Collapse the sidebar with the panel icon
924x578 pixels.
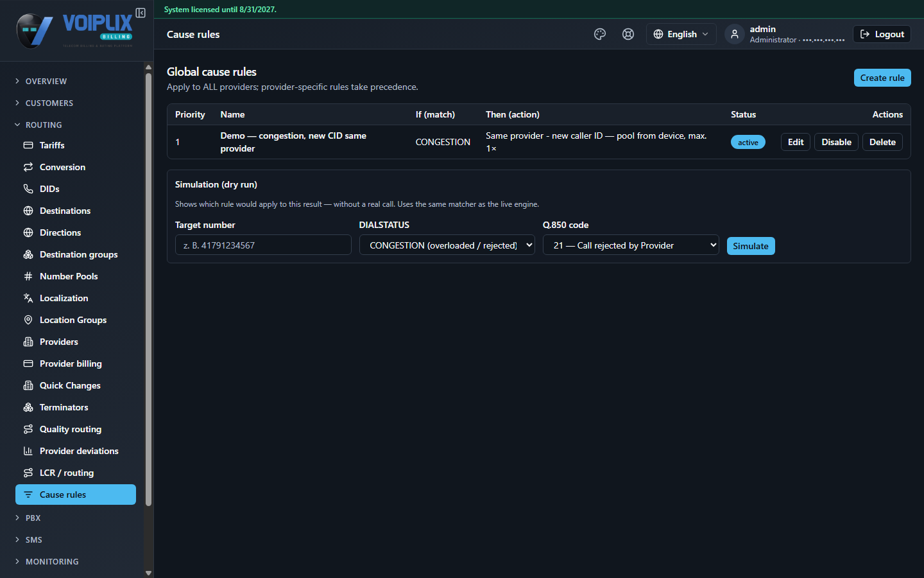(x=141, y=13)
